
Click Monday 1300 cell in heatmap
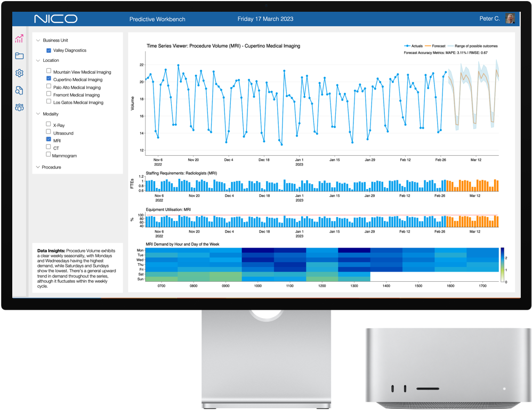pyautogui.click(x=354, y=250)
